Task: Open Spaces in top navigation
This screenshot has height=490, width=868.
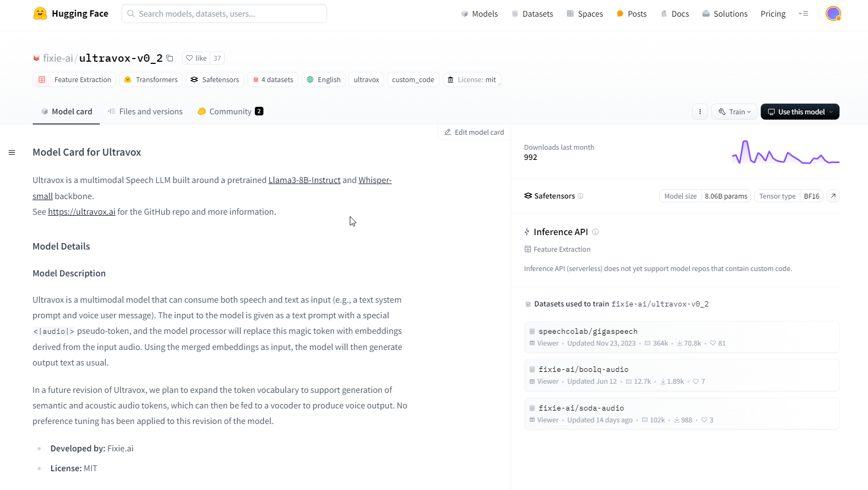Action: pyautogui.click(x=585, y=14)
